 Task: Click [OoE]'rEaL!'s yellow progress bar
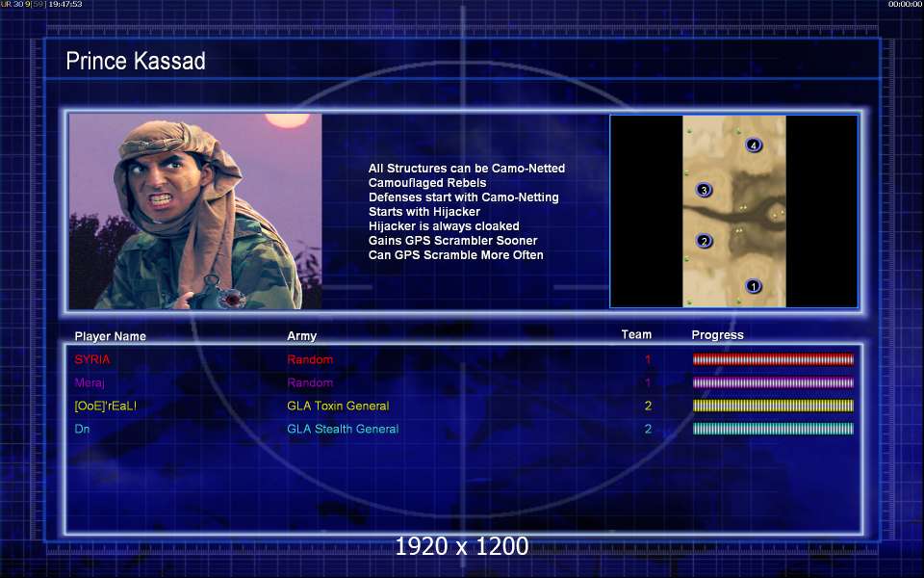click(773, 406)
